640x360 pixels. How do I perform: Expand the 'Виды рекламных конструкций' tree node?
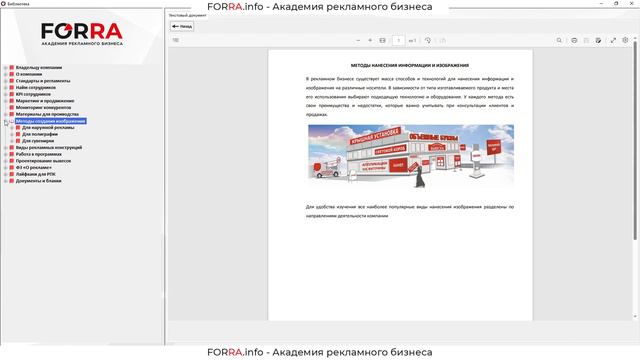click(x=6, y=147)
